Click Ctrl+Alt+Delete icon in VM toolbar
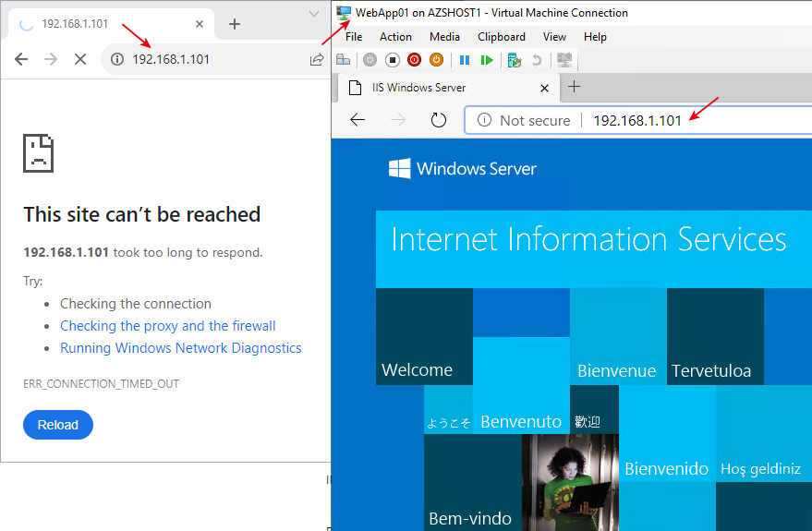 (x=344, y=60)
